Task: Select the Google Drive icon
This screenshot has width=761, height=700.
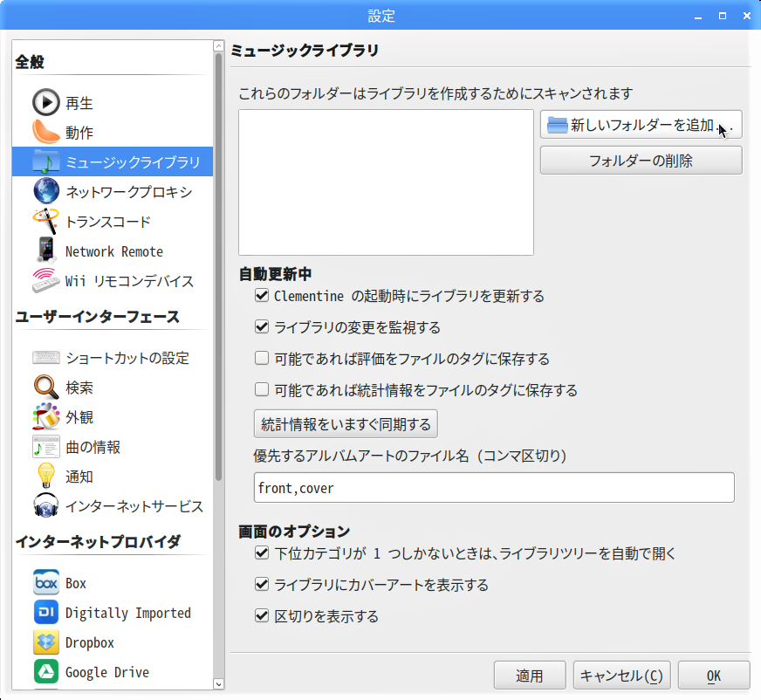Action: pos(46,671)
